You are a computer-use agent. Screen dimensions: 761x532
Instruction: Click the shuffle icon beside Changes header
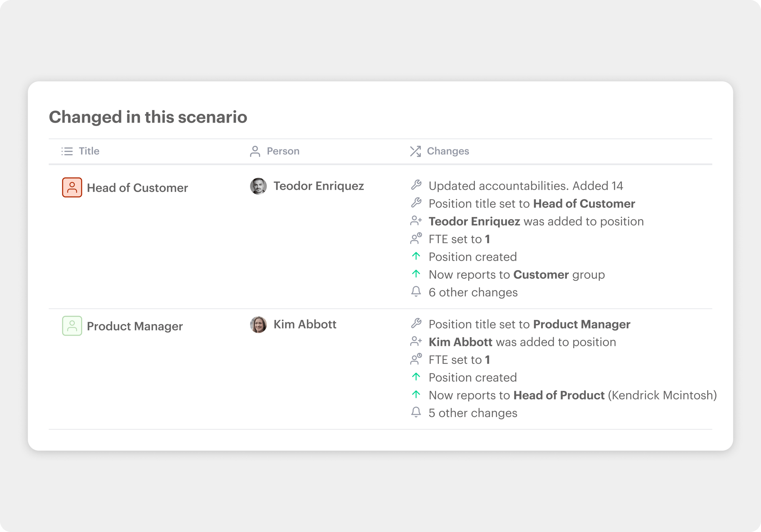(x=416, y=151)
